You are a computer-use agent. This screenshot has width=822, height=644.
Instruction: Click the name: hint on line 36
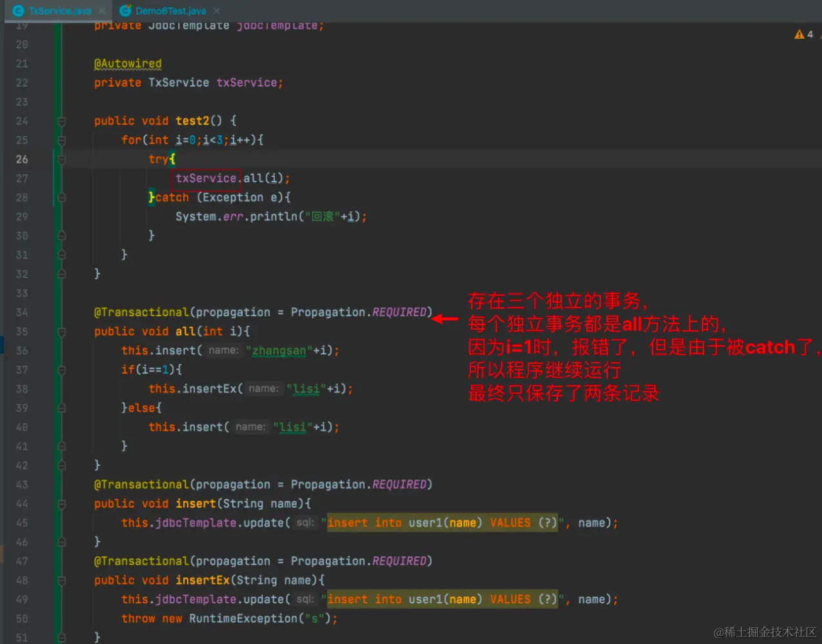pyautogui.click(x=223, y=350)
